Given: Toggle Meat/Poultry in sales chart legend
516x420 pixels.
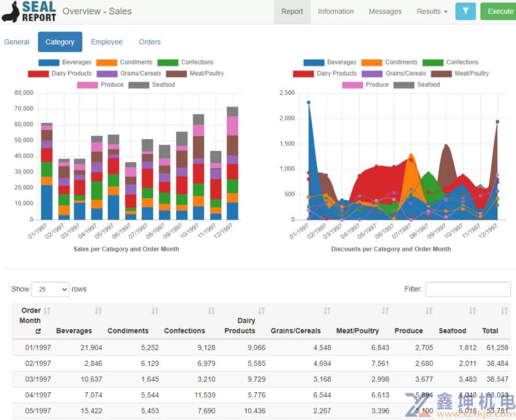Looking at the screenshot, I should click(195, 73).
